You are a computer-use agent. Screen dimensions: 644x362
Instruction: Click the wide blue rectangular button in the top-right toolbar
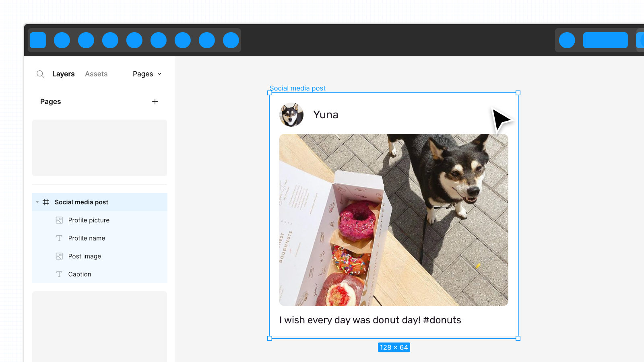pos(605,40)
